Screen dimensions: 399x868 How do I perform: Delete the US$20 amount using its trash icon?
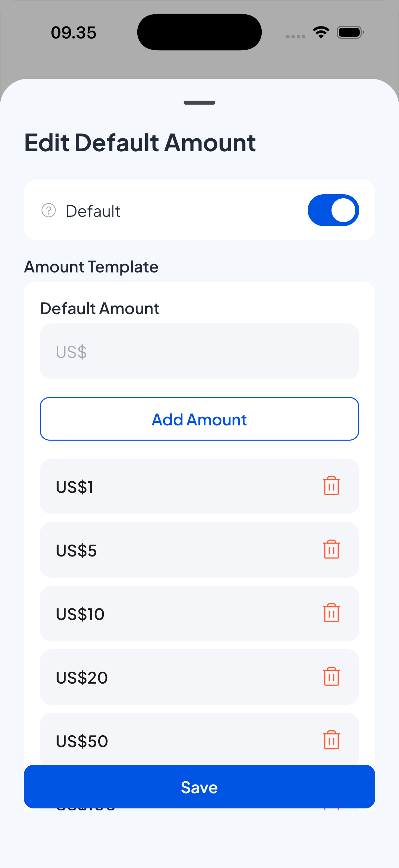pos(331,677)
